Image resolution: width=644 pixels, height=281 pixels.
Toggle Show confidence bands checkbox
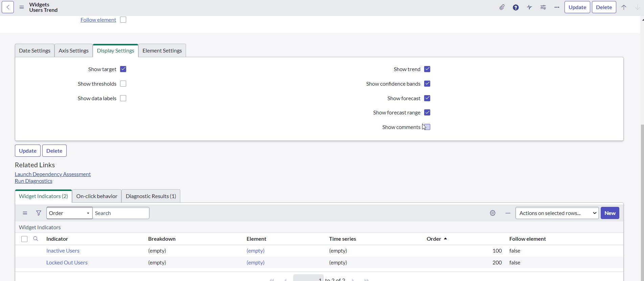[427, 84]
